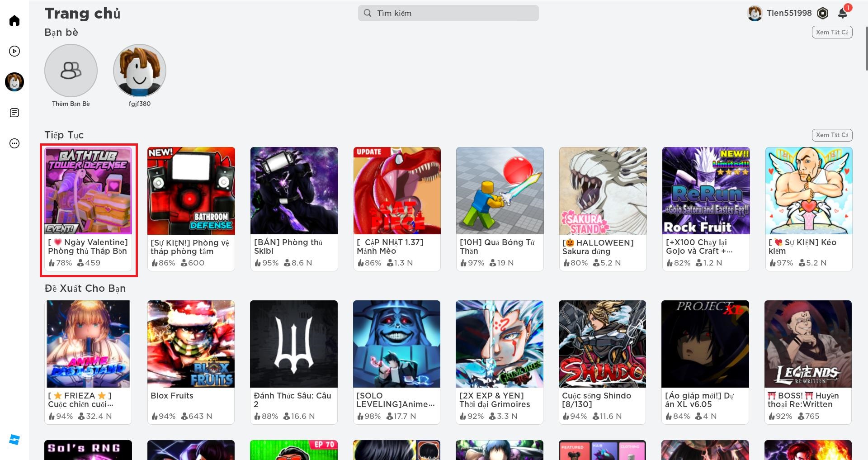
Task: Focus the Tìm kiếm search field
Action: pos(448,13)
